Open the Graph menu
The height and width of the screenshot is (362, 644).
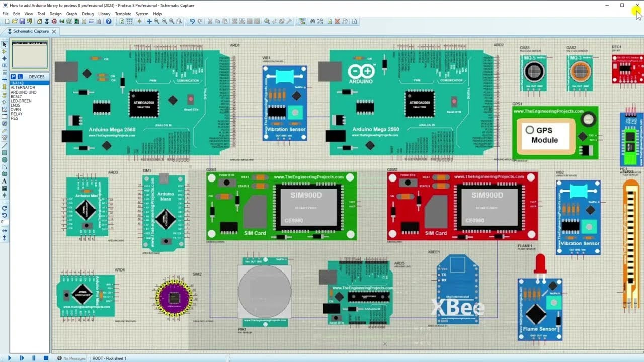point(71,14)
